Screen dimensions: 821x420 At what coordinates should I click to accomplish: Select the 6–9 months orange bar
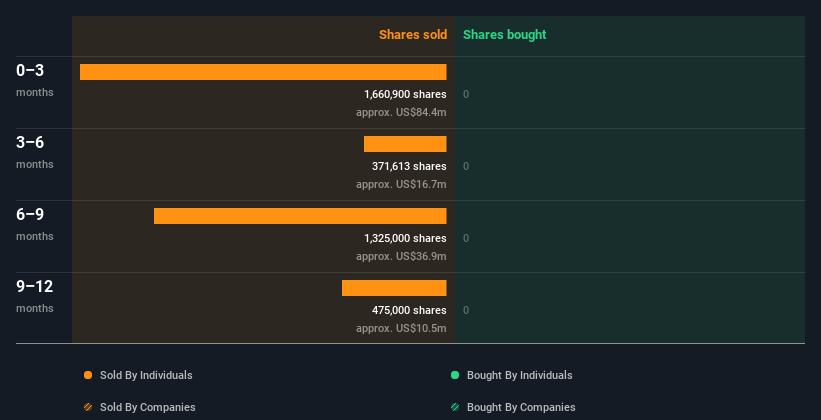(300, 216)
